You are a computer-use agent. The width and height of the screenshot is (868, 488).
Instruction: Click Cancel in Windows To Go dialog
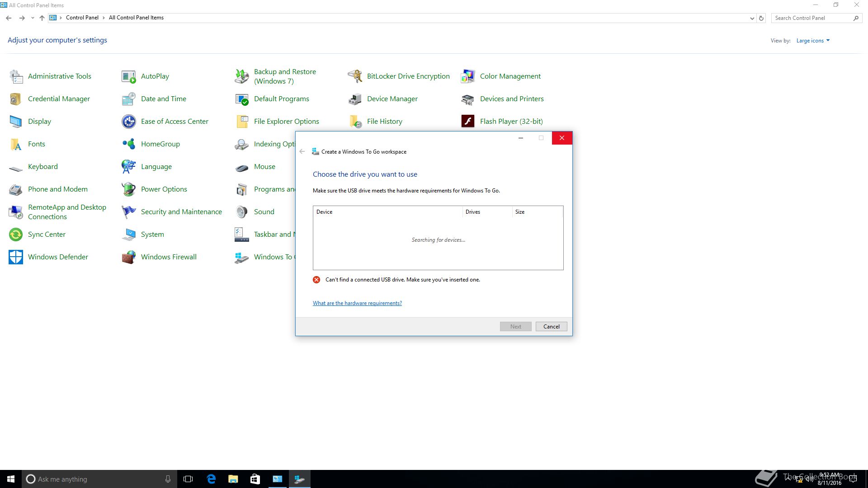pyautogui.click(x=551, y=327)
